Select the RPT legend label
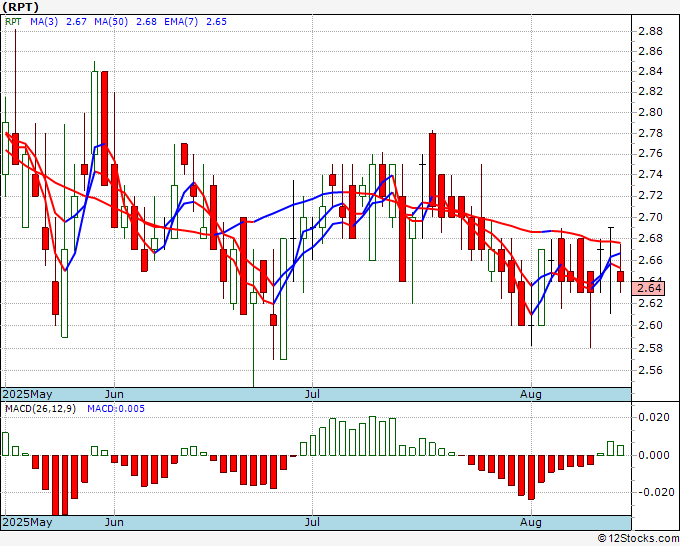The width and height of the screenshot is (680, 546). (13, 22)
